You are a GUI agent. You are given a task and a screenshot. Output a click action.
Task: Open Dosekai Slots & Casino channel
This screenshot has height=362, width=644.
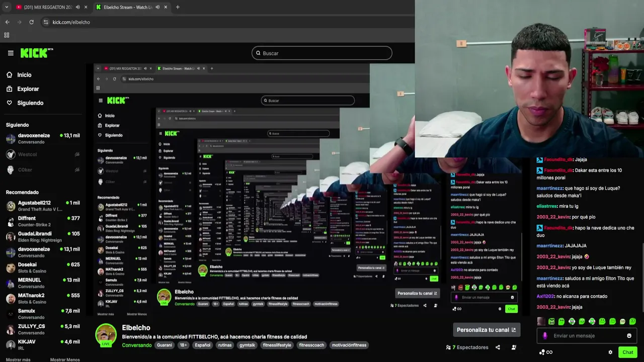click(x=43, y=267)
